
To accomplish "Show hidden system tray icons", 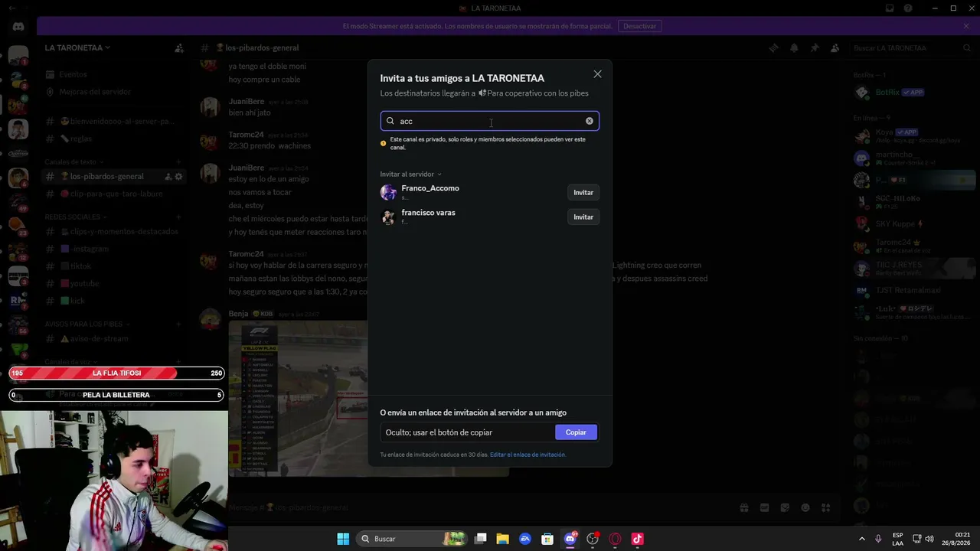I will [x=862, y=539].
